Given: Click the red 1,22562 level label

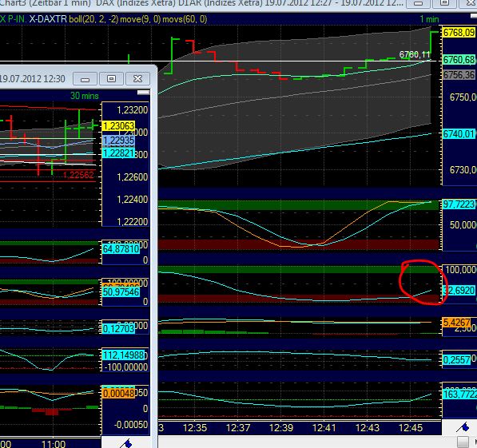Looking at the screenshot, I should (x=78, y=175).
